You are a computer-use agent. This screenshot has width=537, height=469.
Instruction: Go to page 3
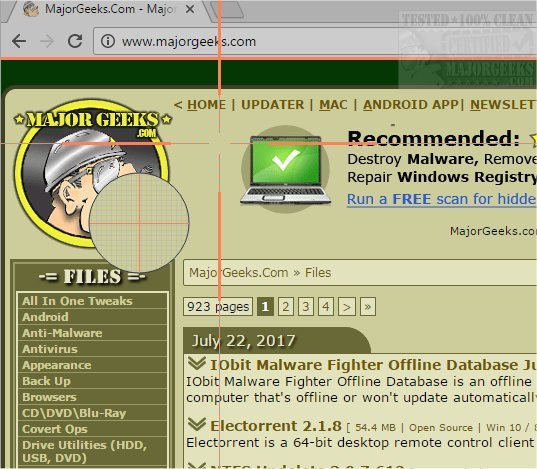click(x=306, y=307)
